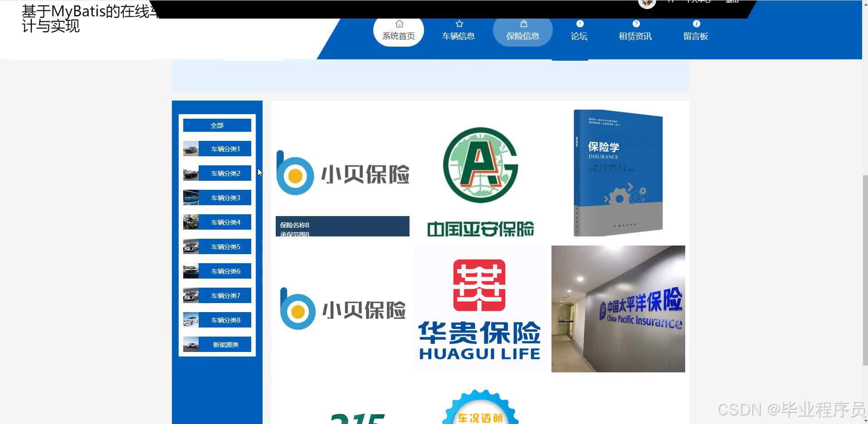This screenshot has height=424, width=868.
Task: Filter by 车辆分类4
Action: coord(217,222)
